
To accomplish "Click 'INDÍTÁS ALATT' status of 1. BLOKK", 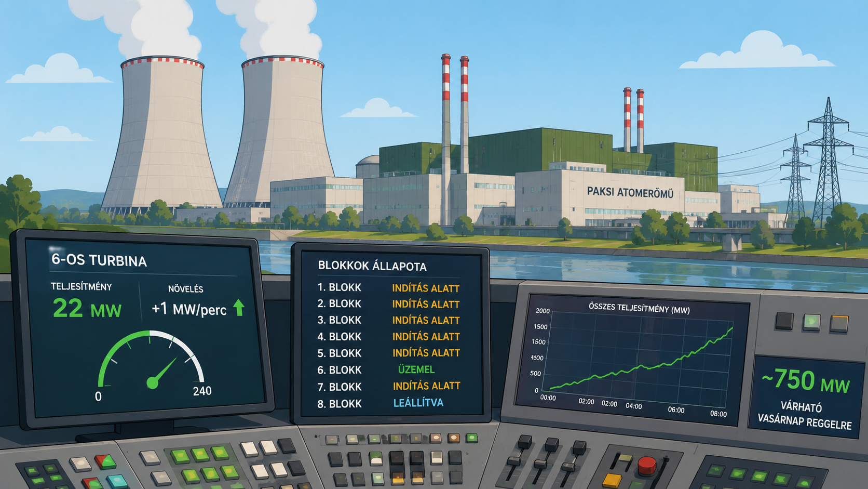I will [426, 288].
